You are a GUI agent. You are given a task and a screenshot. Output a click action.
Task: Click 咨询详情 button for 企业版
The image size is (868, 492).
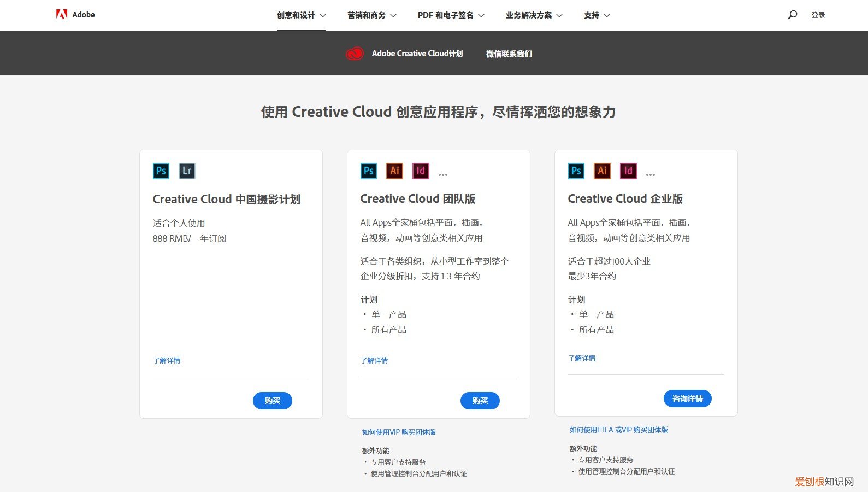[688, 399]
